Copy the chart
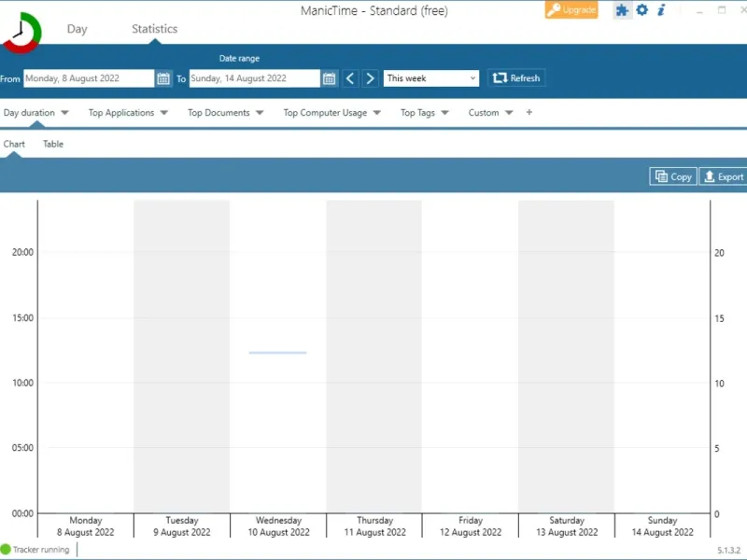The width and height of the screenshot is (747, 560). tap(673, 176)
